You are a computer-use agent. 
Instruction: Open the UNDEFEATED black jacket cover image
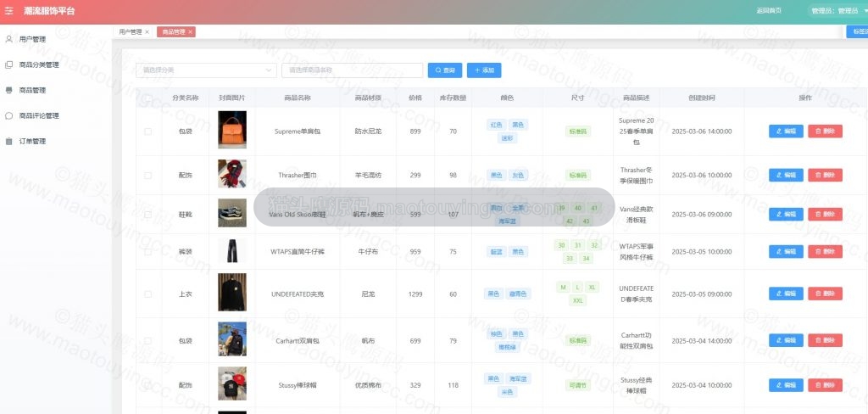pos(232,292)
